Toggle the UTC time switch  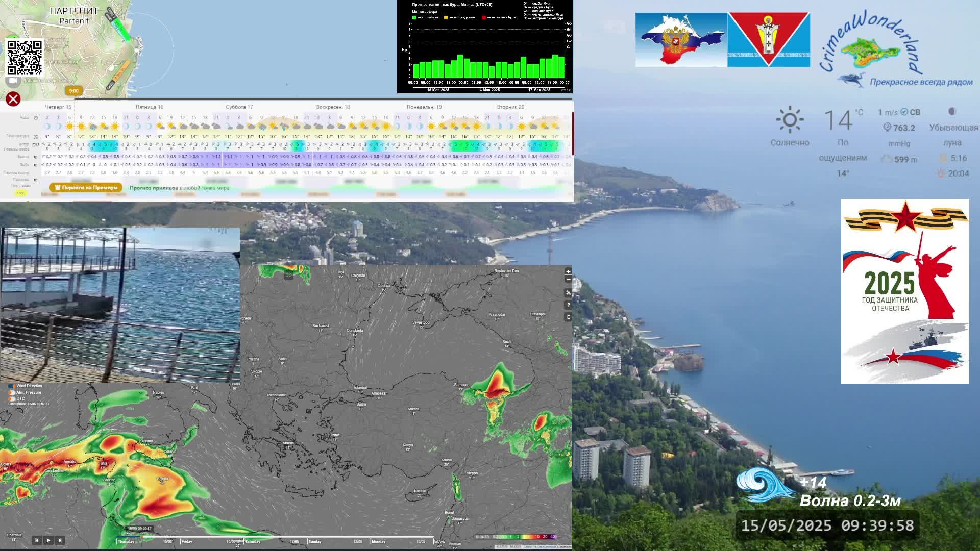pos(12,398)
